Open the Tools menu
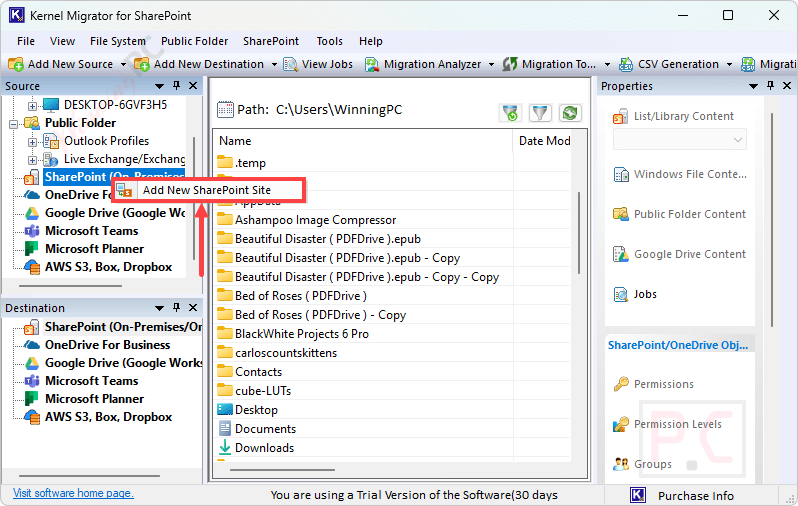The height and width of the screenshot is (506, 798). (x=330, y=41)
